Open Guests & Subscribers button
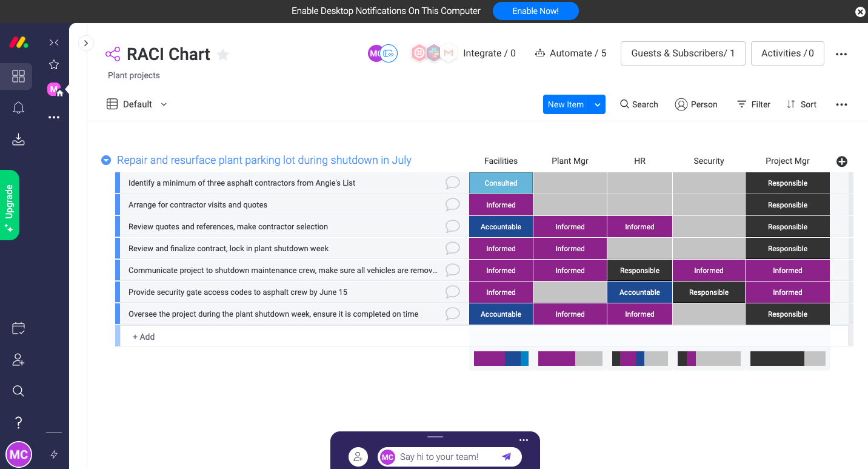The width and height of the screenshot is (868, 469). tap(683, 53)
